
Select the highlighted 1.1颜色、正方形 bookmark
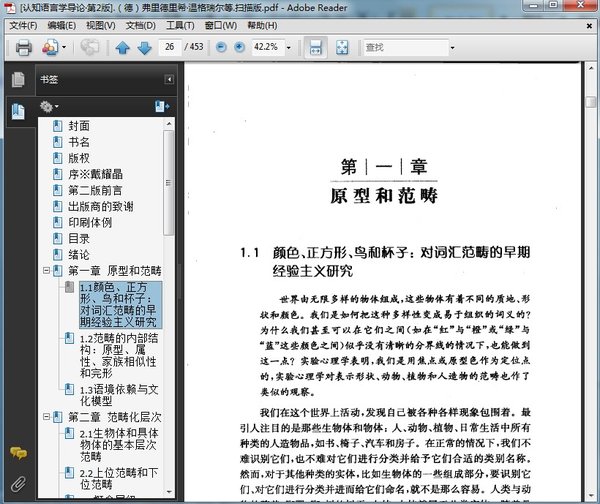121,305
